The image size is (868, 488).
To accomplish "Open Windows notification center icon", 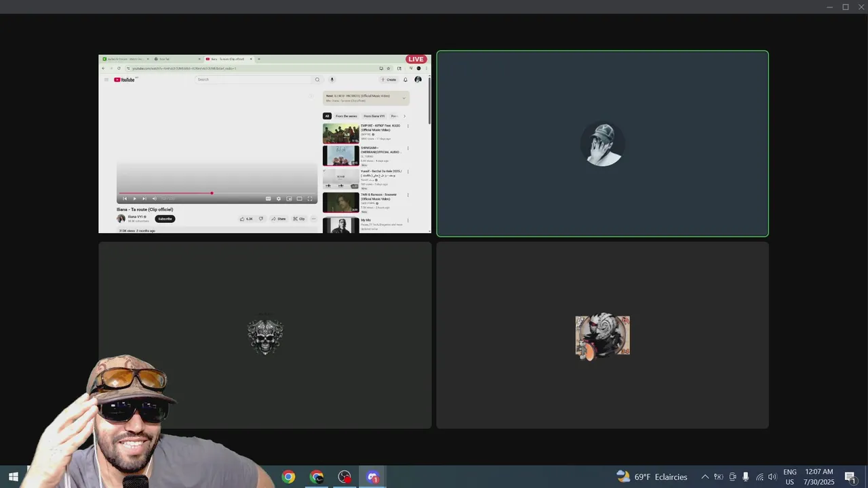I will click(850, 477).
